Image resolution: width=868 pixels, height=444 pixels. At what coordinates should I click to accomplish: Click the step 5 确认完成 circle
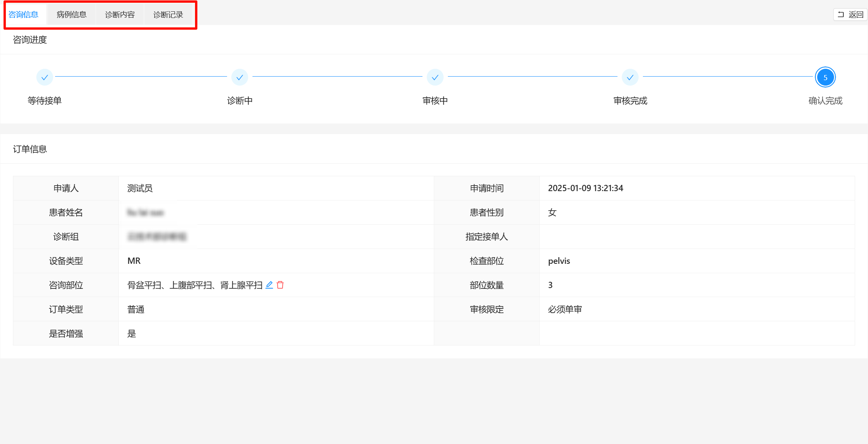coord(825,77)
